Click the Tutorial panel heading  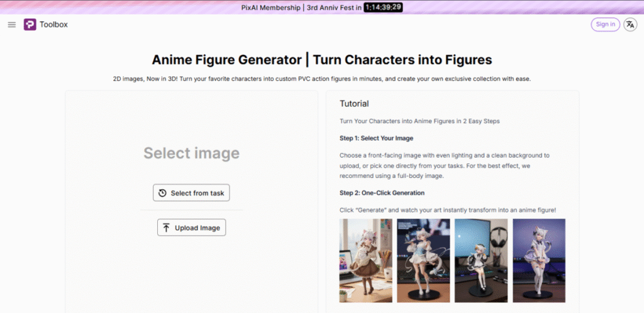(354, 103)
